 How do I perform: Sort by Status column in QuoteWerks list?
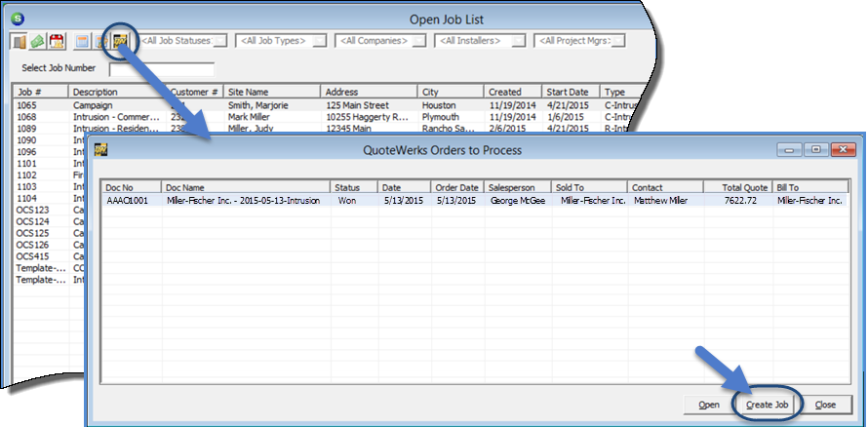click(x=354, y=187)
